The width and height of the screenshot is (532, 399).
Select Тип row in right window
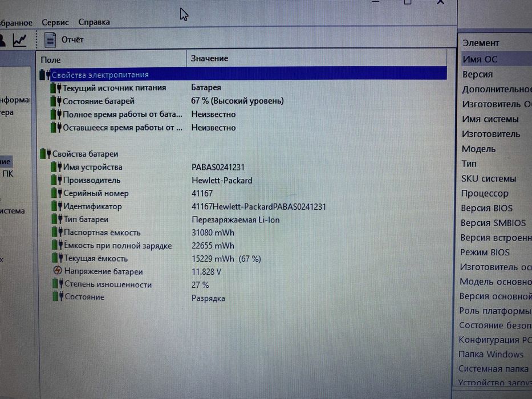(x=469, y=164)
